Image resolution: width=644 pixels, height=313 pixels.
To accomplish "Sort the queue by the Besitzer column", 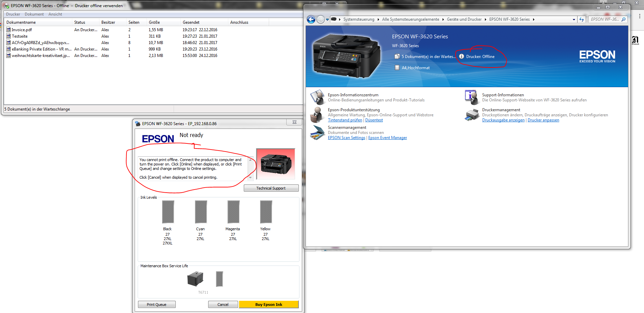I will tap(113, 22).
